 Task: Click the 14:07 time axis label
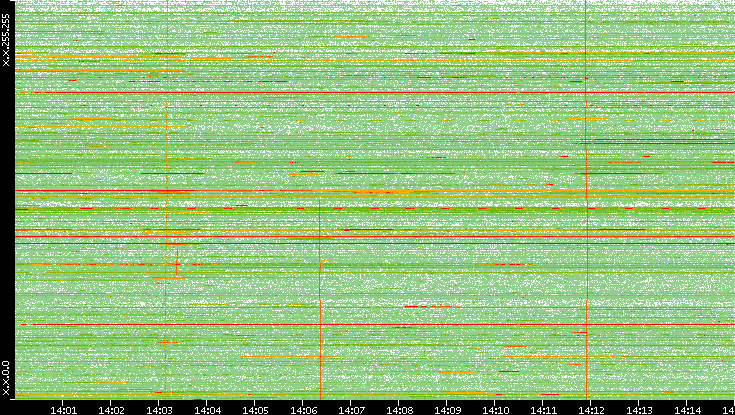tap(351, 410)
